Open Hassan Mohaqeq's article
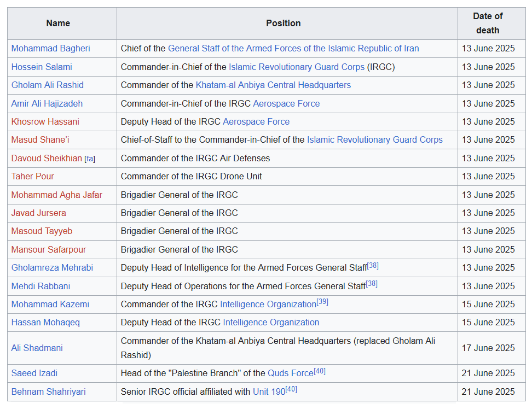Image resolution: width=532 pixels, height=415 pixels. tap(45, 322)
